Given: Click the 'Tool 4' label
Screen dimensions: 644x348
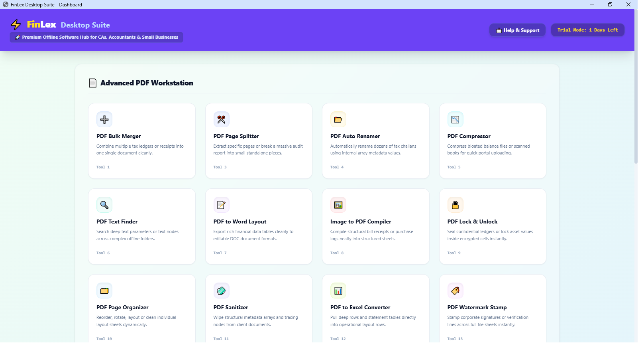Looking at the screenshot, I should [337, 167].
